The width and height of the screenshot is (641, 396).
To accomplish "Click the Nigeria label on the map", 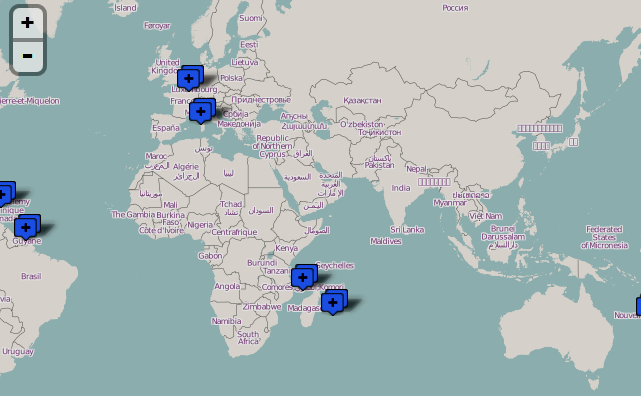I will point(200,225).
